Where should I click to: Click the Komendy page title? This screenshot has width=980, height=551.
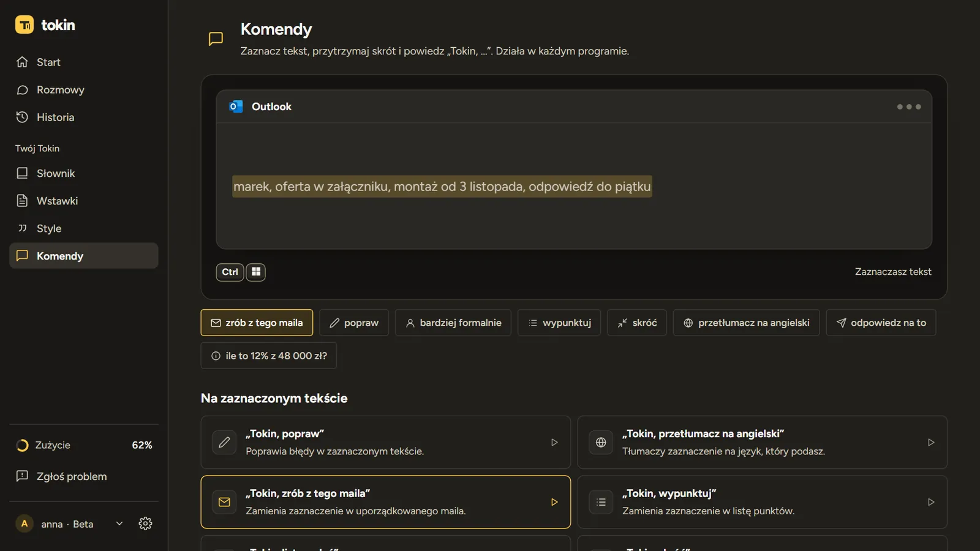[276, 29]
